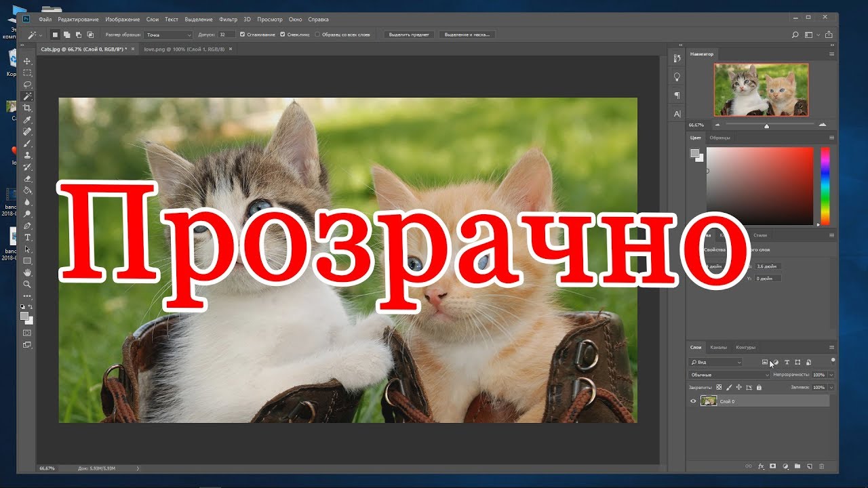Screen dimensions: 868x488
Task: Uncheck the Смеж.пикс checkbox
Action: [282, 35]
